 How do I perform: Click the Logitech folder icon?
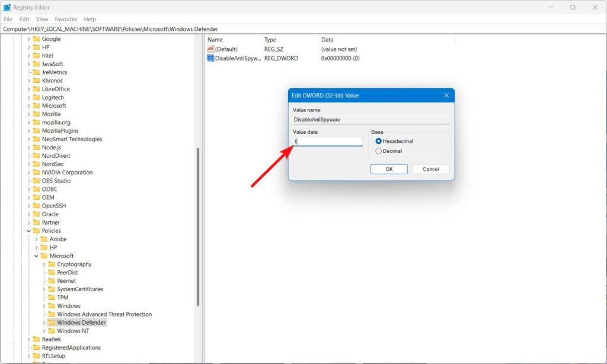36,97
